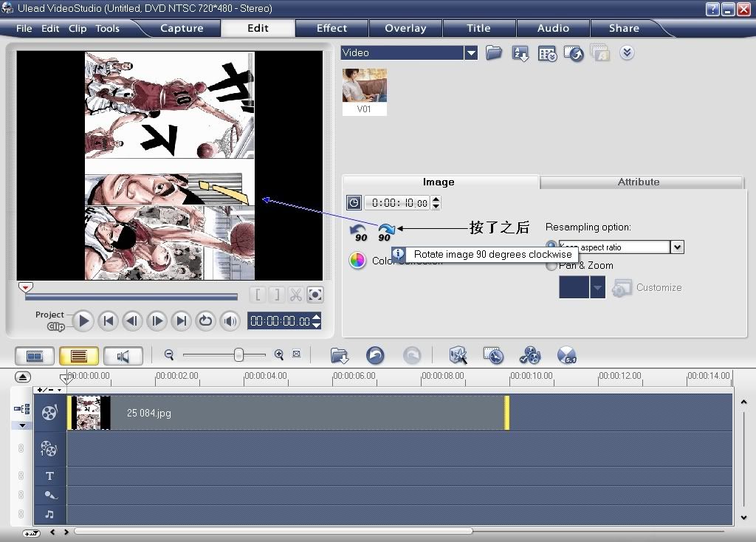
Task: Switch to Audio view in timeline
Action: tap(123, 356)
